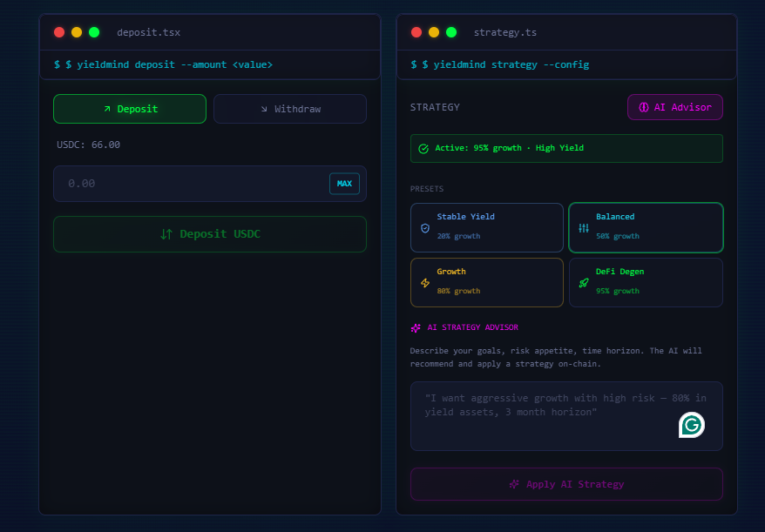Click the Deposit USDC button
The height and width of the screenshot is (532, 765).
point(210,234)
